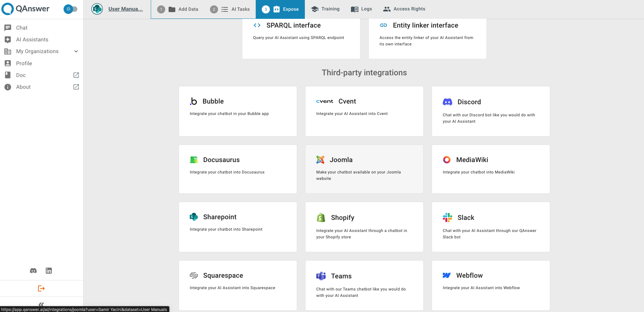
Task: Switch to the AI Tasks tab
Action: [230, 9]
